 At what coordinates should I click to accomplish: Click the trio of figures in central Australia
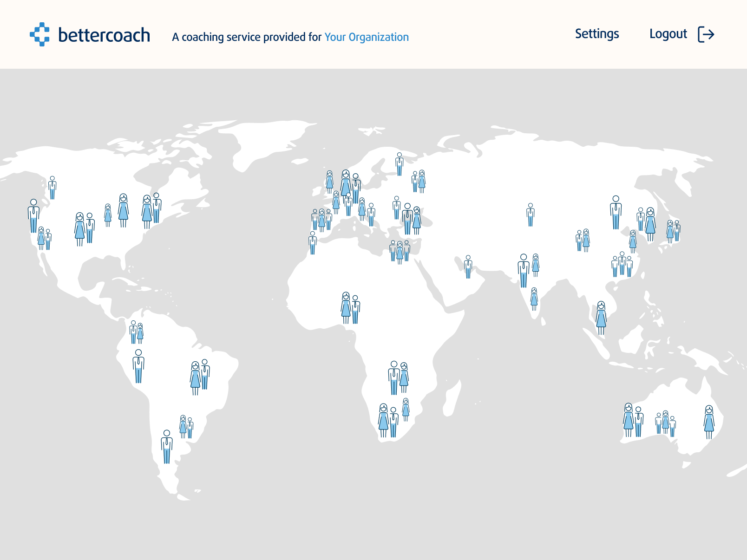coord(665,423)
